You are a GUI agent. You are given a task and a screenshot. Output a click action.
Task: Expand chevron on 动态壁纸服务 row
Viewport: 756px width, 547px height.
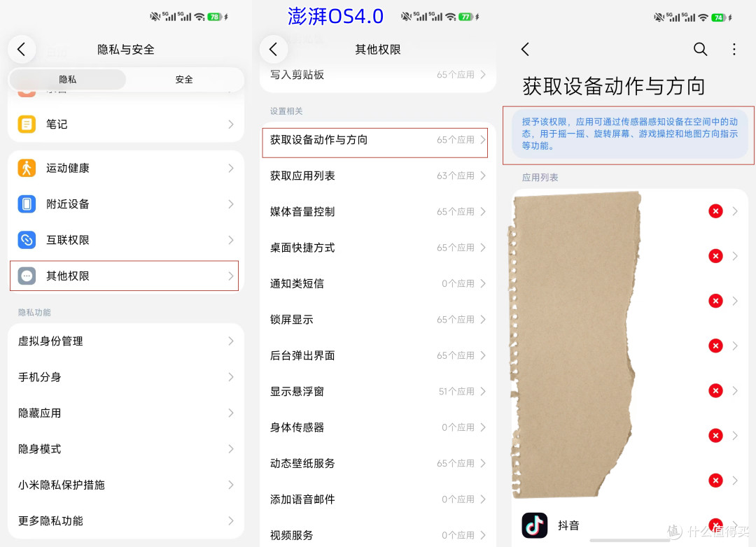tap(483, 464)
